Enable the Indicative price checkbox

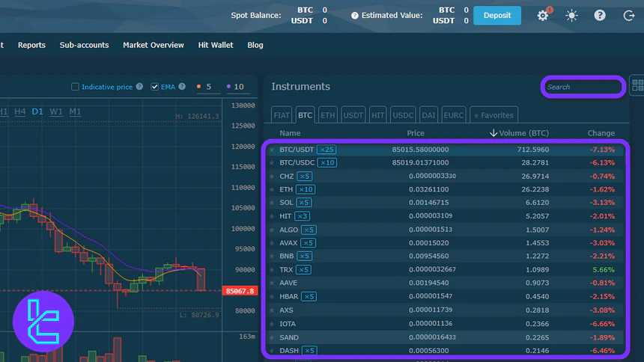(x=75, y=87)
